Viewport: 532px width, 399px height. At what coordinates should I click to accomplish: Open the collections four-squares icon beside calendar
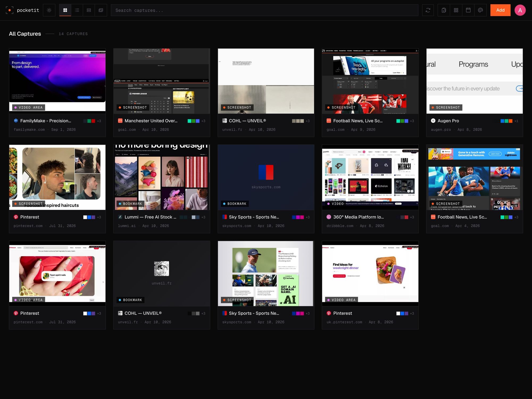click(x=456, y=10)
